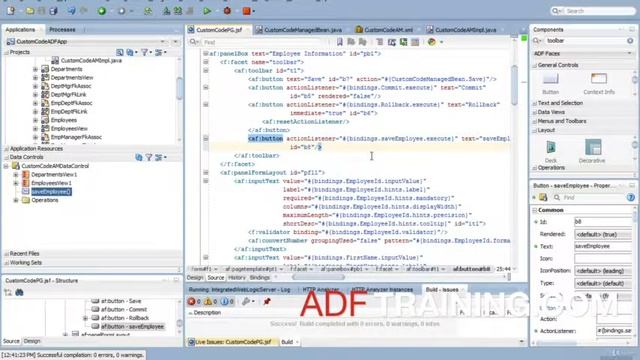Expand the DepartmentsView1 data control node
Image resolution: width=640 pixels, height=360 pixels.
(x=16, y=175)
